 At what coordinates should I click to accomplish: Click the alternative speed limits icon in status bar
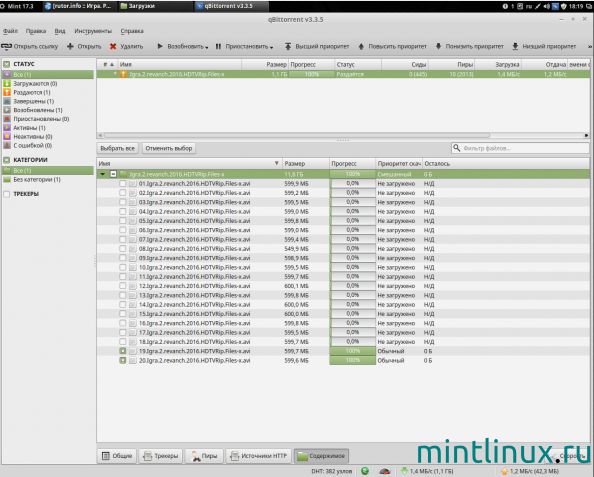[385, 471]
